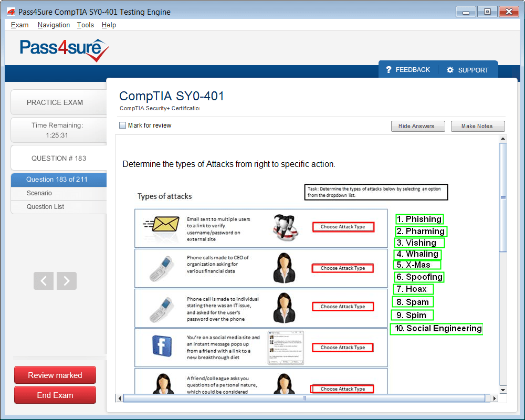Click vertical scrollbar up arrow
This screenshot has height=420, width=525.
point(502,138)
